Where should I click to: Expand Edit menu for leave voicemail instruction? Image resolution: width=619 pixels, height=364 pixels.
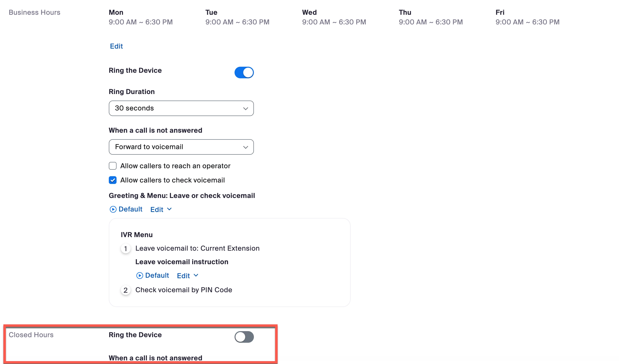pos(187,276)
